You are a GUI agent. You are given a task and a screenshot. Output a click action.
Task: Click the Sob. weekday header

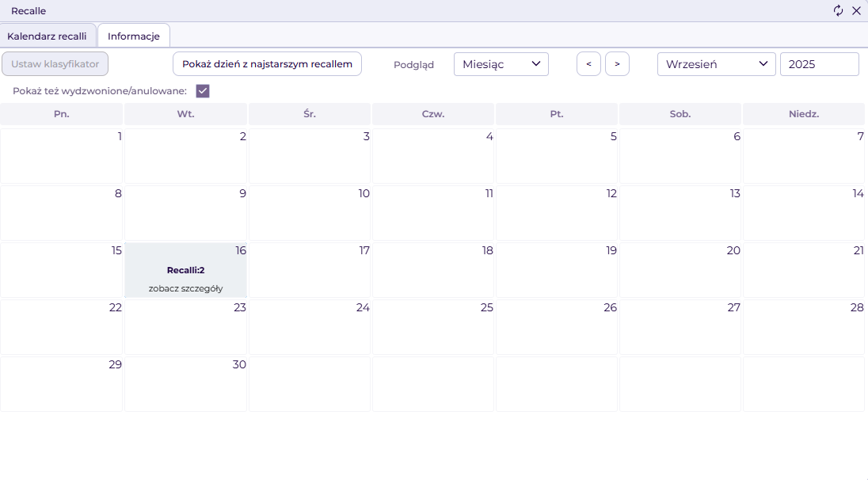[680, 114]
